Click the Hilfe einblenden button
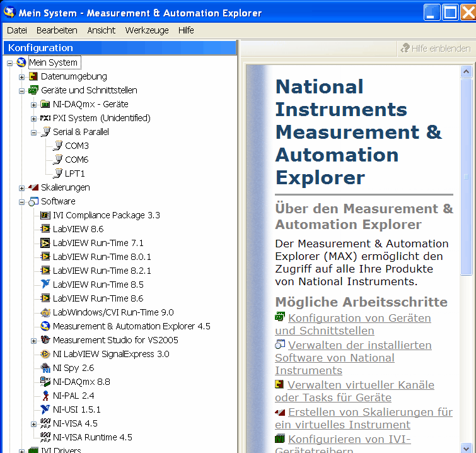476x453 pixels. click(436, 49)
